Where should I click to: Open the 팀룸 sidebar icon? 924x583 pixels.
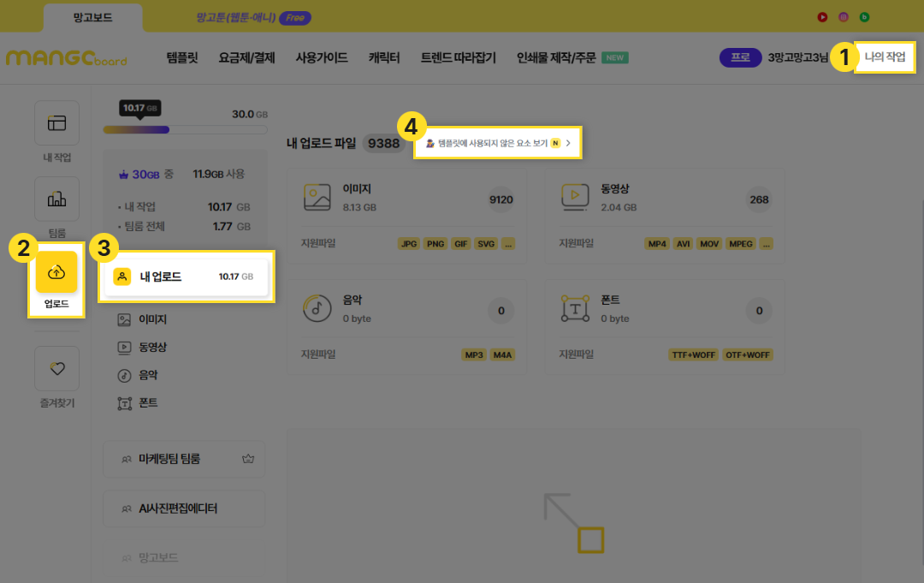coord(56,199)
